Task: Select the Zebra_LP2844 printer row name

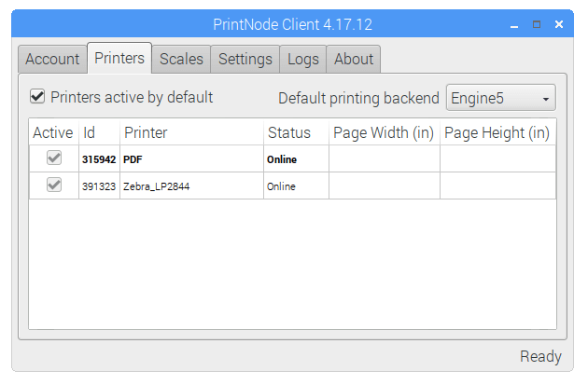Action: (157, 186)
